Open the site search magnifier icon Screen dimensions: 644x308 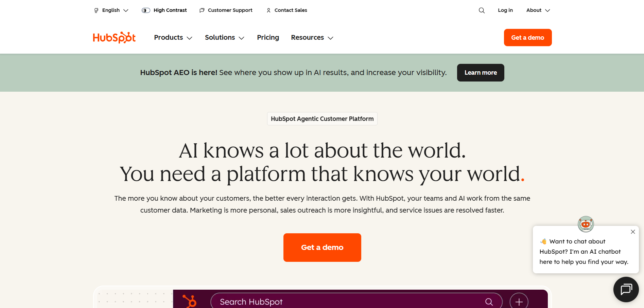482,10
